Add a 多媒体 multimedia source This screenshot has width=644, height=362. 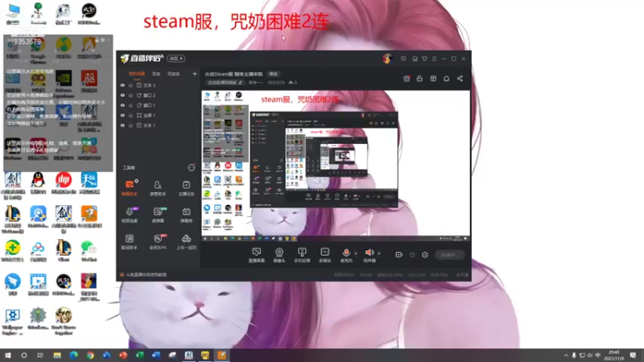[325, 255]
